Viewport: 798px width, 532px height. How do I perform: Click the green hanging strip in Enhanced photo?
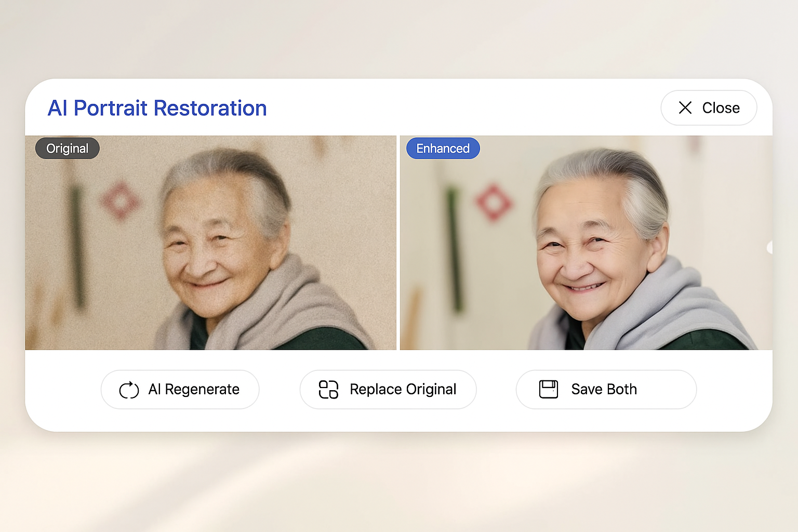[x=455, y=249]
